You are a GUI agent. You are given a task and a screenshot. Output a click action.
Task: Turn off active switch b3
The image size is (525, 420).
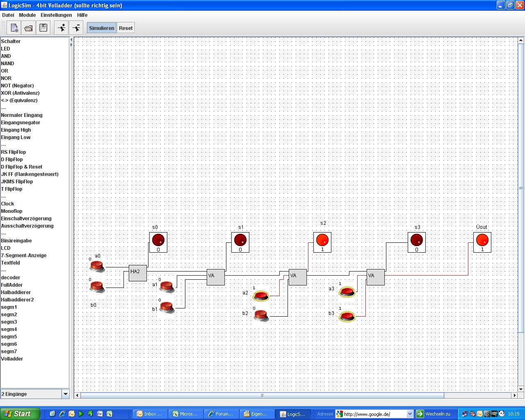347,316
